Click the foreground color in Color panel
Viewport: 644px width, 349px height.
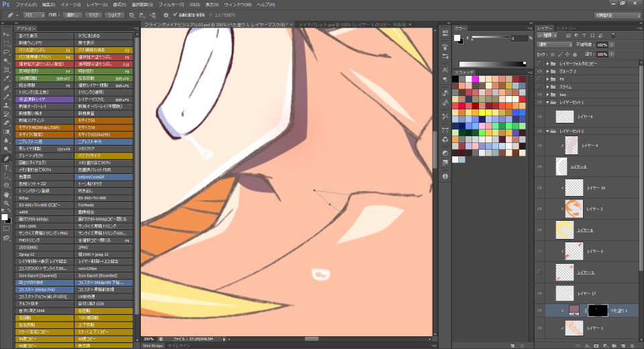(457, 38)
